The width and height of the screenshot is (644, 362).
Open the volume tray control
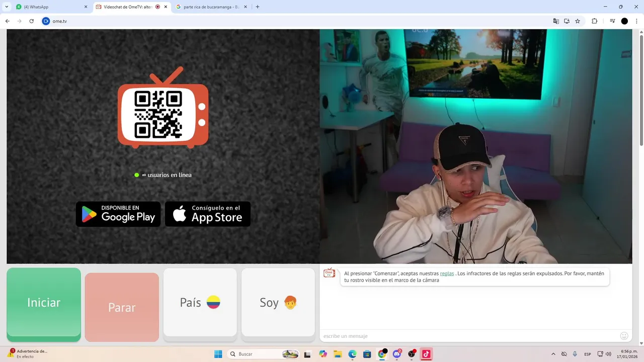(x=609, y=354)
